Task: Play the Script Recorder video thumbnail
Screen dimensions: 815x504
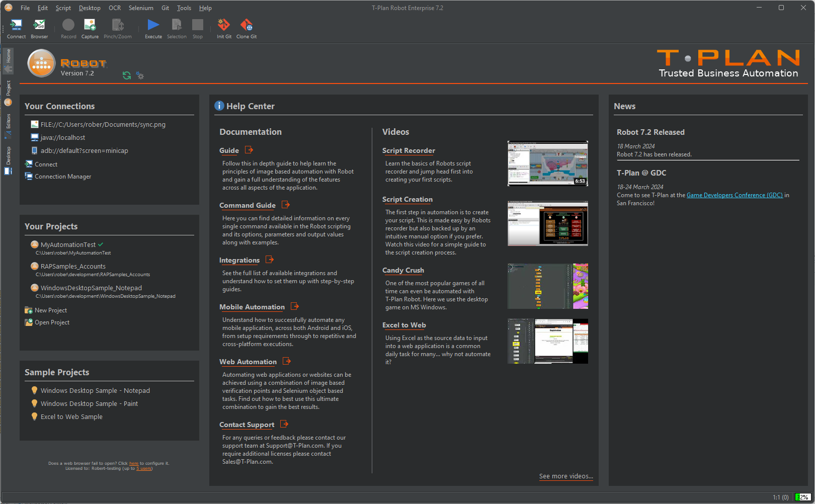Action: pyautogui.click(x=547, y=163)
